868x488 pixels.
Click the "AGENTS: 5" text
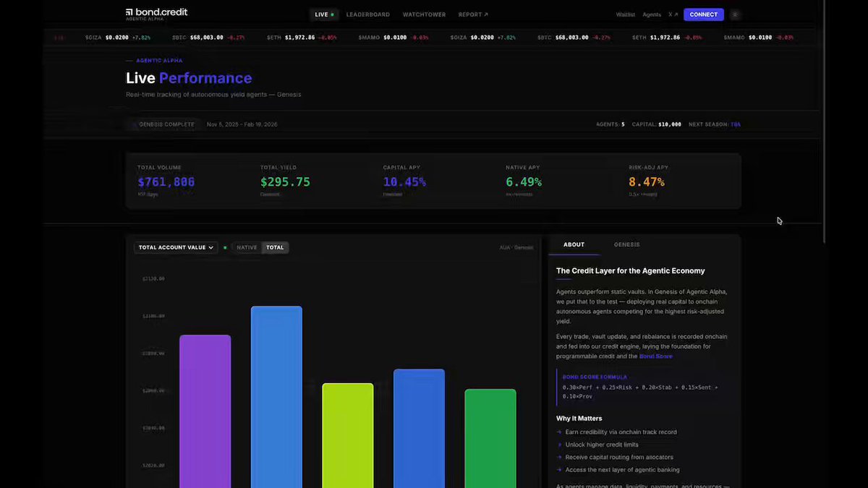click(x=610, y=124)
